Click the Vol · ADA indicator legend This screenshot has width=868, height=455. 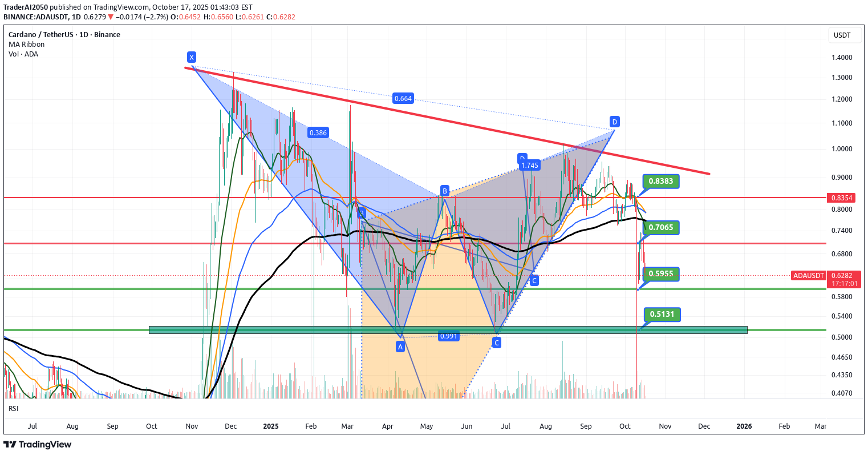[x=23, y=54]
